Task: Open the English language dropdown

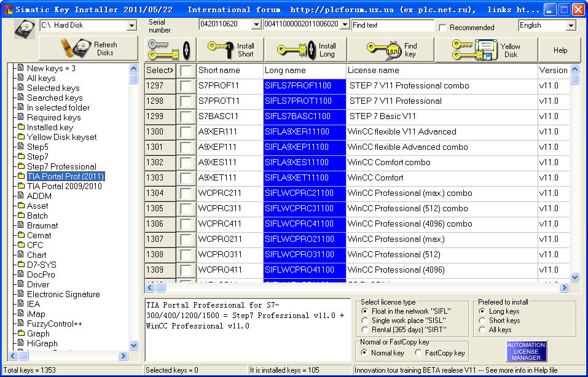Action: pos(571,26)
